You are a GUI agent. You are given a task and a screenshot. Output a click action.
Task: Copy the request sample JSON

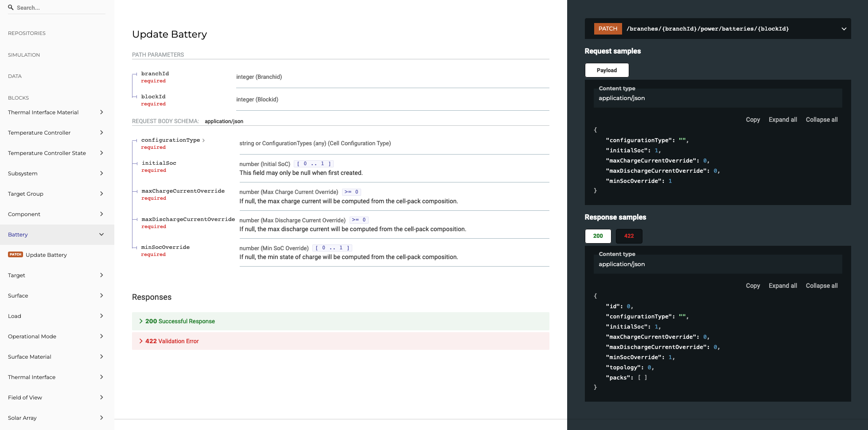pyautogui.click(x=752, y=120)
